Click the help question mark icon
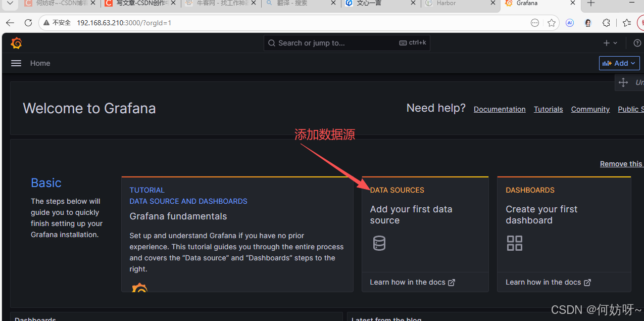This screenshot has height=321, width=644. pyautogui.click(x=637, y=43)
